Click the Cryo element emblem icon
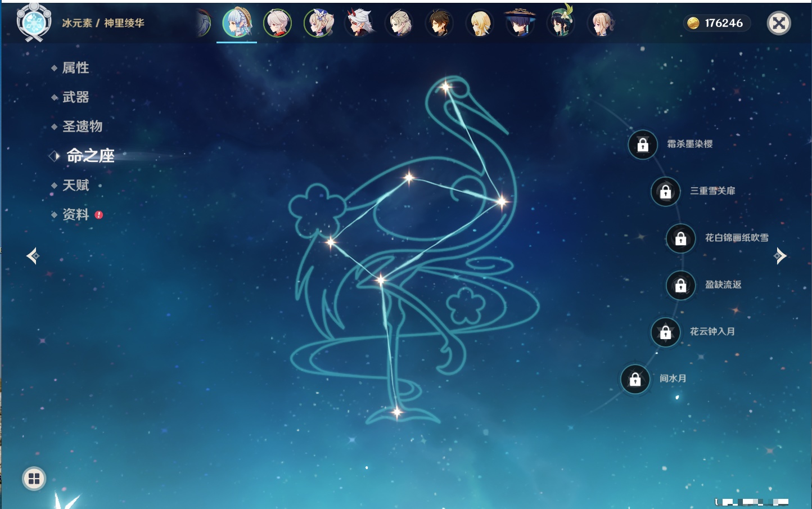The image size is (812, 509). tap(34, 22)
